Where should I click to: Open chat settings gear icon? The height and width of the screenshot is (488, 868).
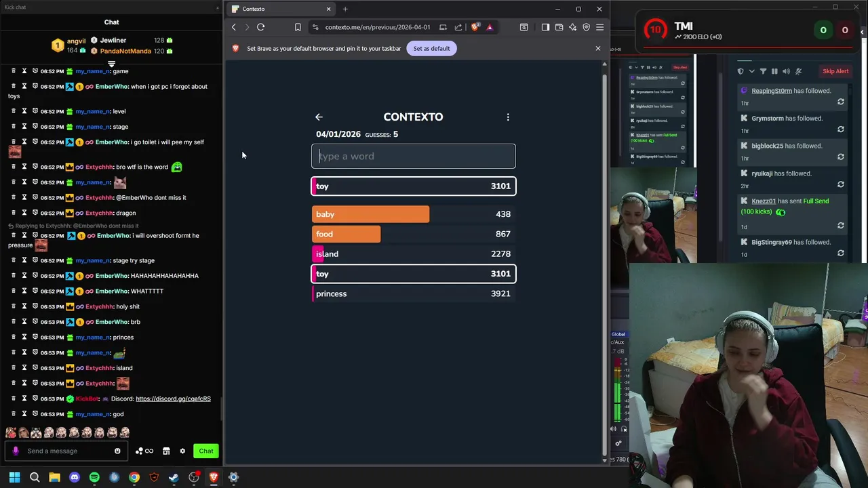pyautogui.click(x=182, y=451)
